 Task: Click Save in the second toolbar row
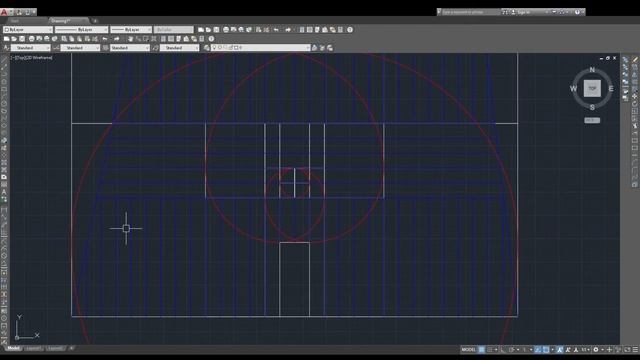point(22,39)
